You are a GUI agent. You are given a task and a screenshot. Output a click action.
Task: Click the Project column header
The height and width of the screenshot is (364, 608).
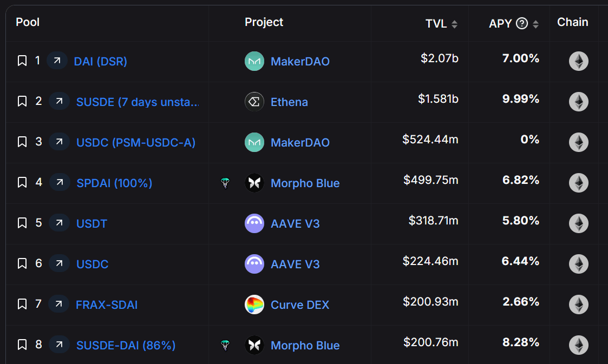(x=264, y=22)
